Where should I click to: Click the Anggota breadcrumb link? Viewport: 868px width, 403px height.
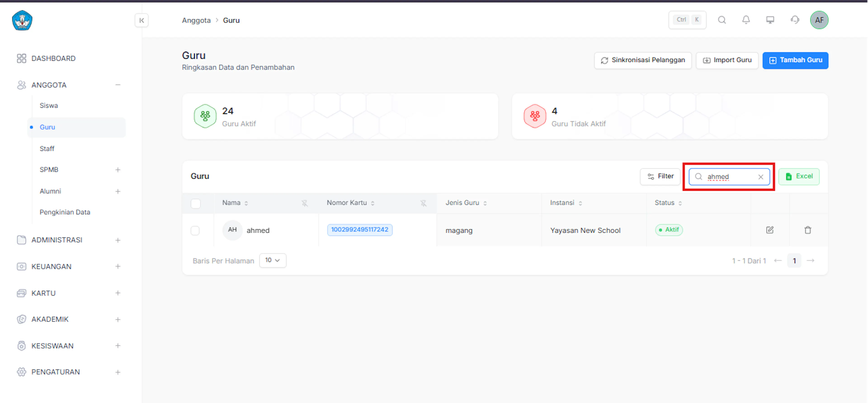[196, 20]
